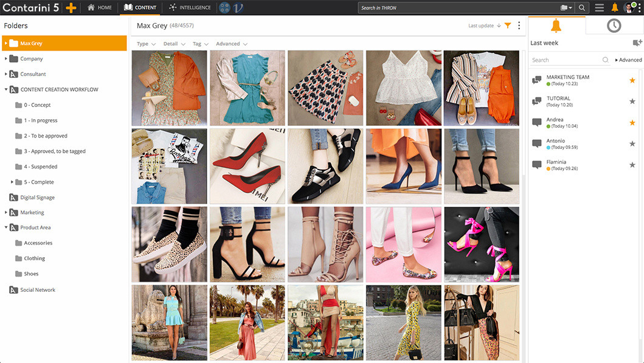Open the leopard print sneakers thumbnail
The height and width of the screenshot is (363, 644).
click(169, 244)
